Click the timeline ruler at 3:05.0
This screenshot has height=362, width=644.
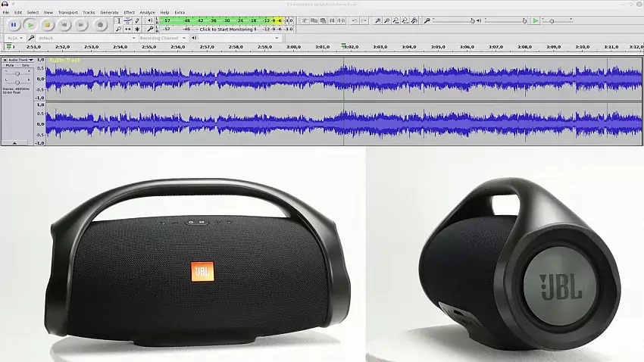[x=438, y=47]
